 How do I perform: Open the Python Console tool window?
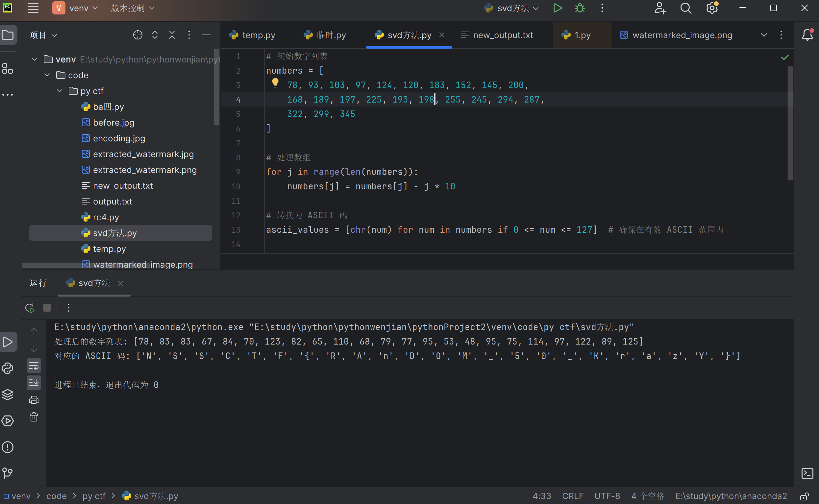click(8, 368)
